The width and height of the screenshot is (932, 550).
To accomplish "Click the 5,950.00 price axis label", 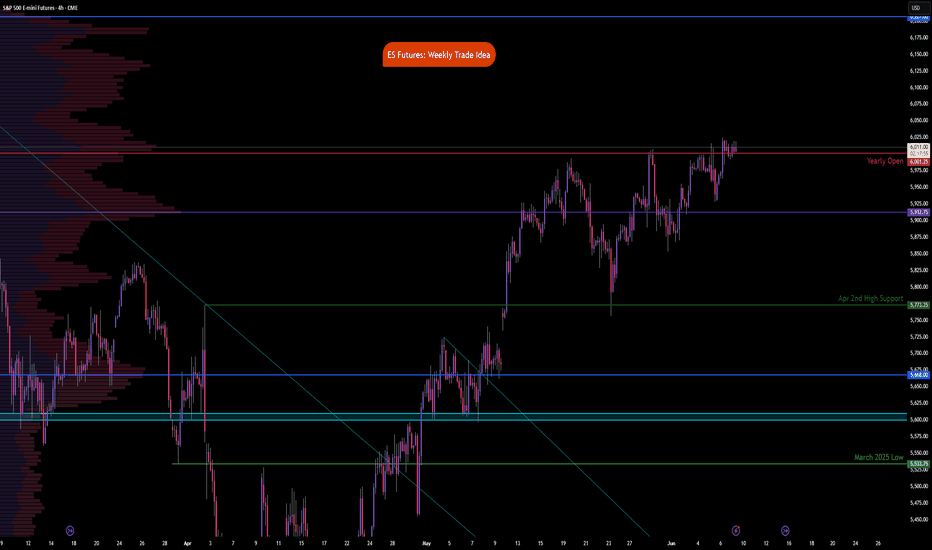I will (919, 187).
